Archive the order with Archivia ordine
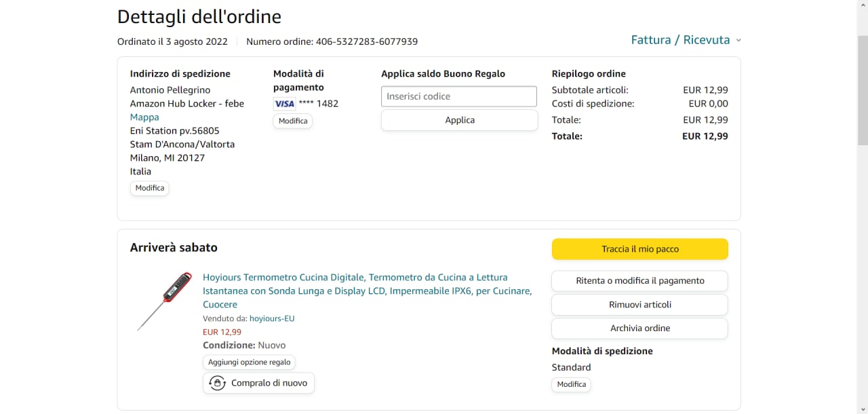 point(639,328)
